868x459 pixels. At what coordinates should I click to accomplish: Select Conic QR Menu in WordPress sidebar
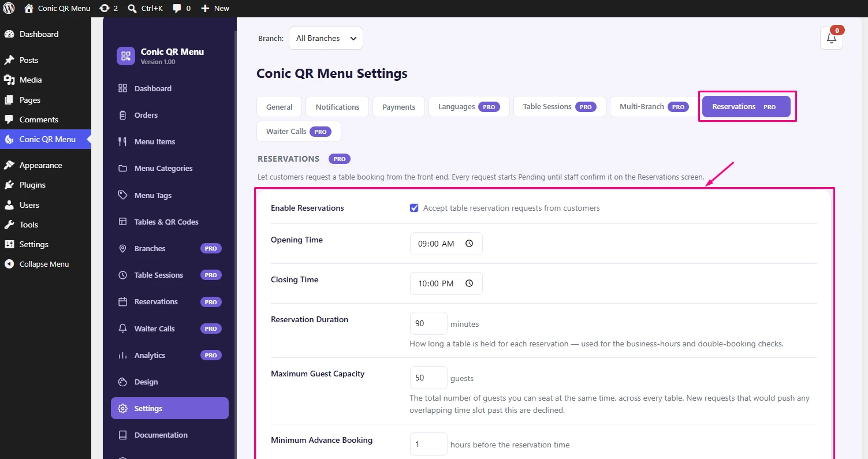(46, 139)
